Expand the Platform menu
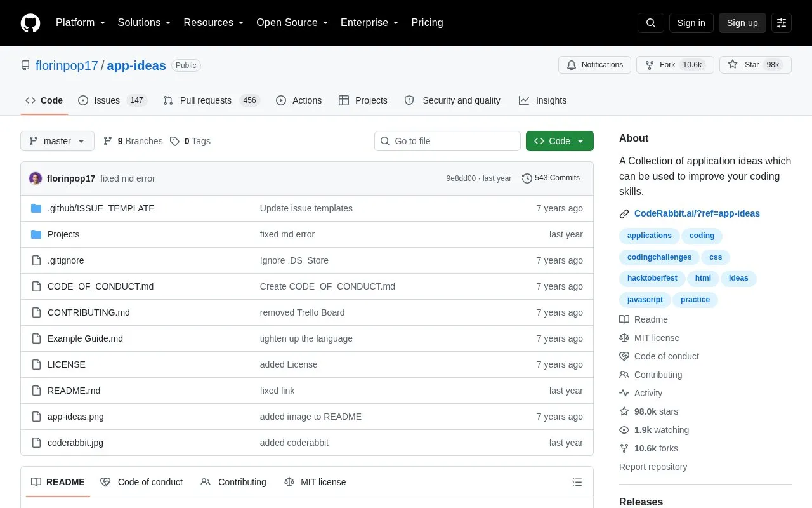This screenshot has width=812, height=508. point(81,23)
